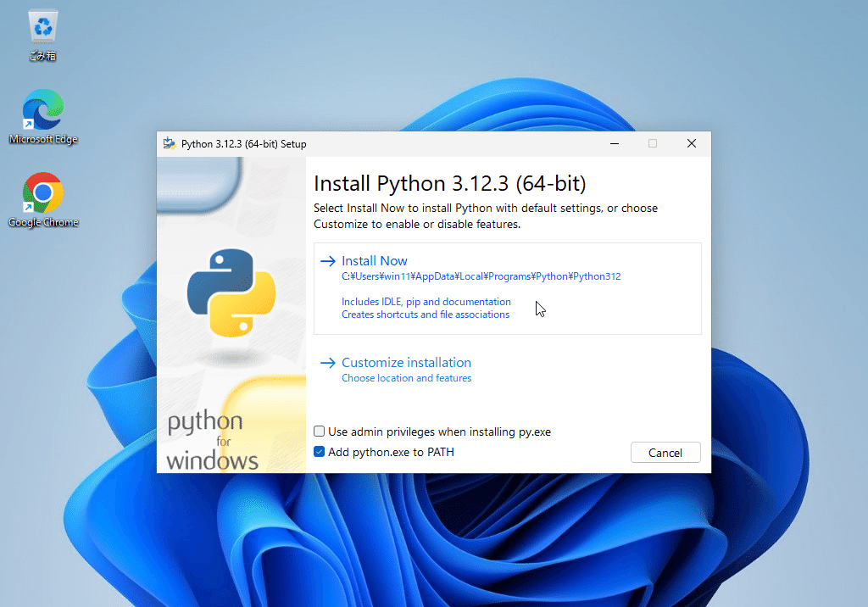The width and height of the screenshot is (868, 607).
Task: Cancel the Python setup
Action: 665,453
